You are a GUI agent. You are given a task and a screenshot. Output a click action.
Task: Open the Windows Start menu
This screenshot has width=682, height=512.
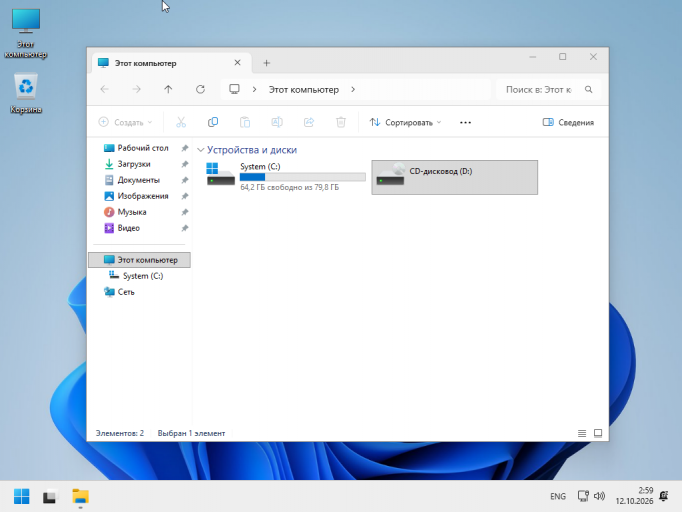[x=21, y=496]
